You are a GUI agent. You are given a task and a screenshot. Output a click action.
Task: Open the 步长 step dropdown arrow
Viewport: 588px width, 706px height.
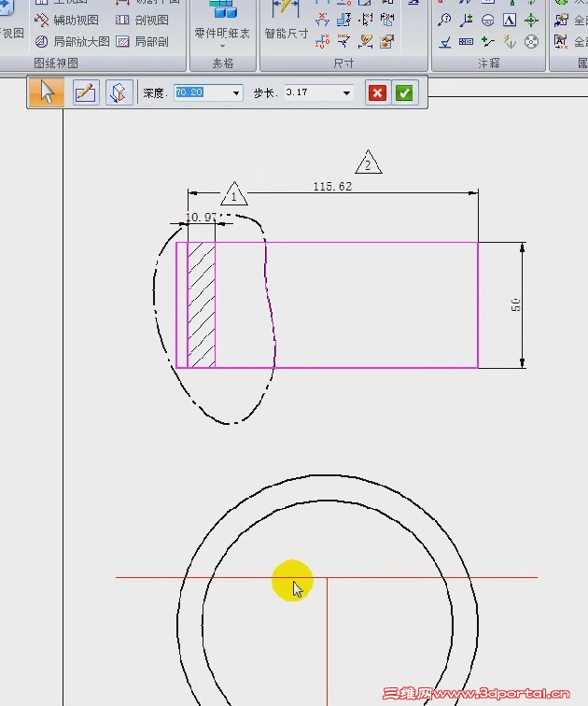point(346,92)
